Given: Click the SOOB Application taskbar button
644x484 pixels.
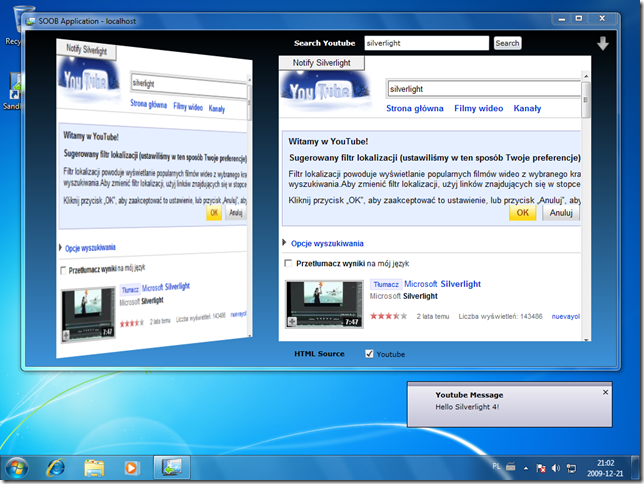Looking at the screenshot, I should coord(172,467).
